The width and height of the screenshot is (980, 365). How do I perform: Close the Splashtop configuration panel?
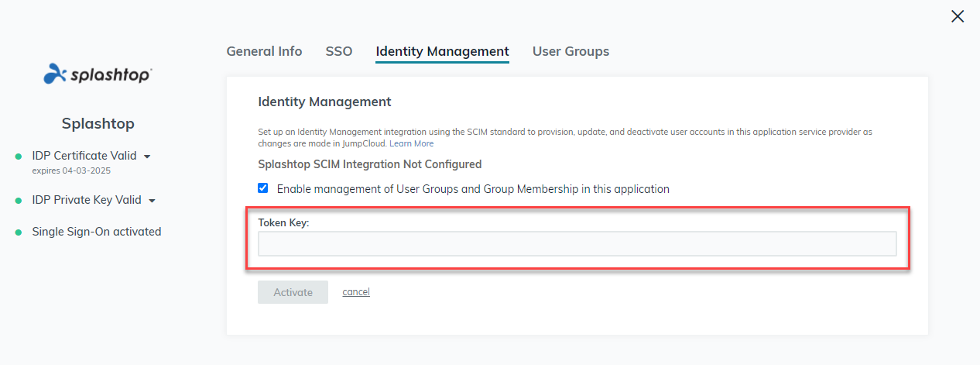pos(958,16)
